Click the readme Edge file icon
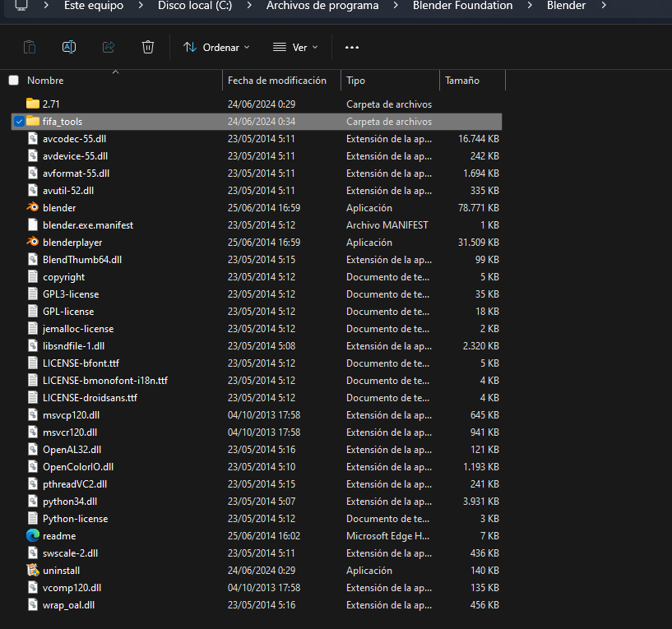This screenshot has height=629, width=672. 33,535
